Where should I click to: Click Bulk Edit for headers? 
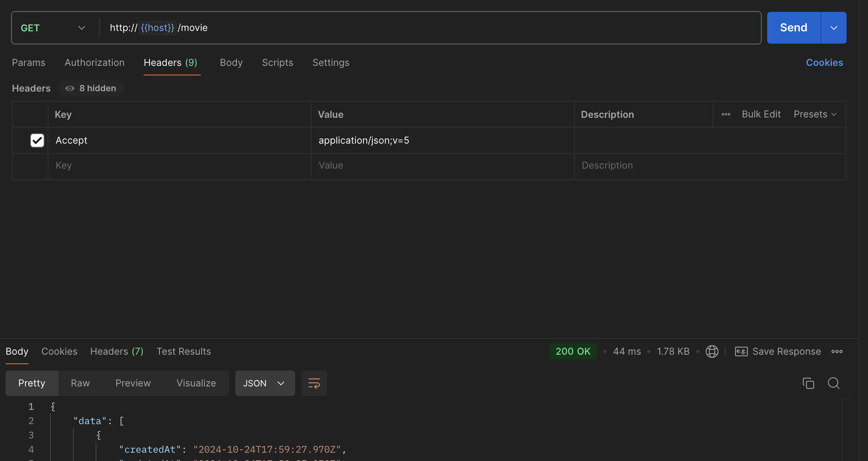pyautogui.click(x=761, y=114)
